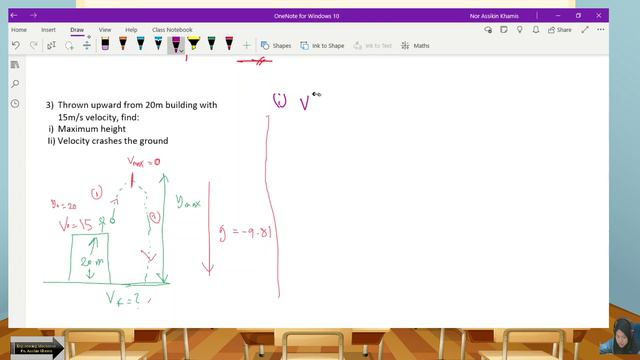
Task: Click the lightbulb tell-me icon
Action: pyautogui.click(x=520, y=30)
